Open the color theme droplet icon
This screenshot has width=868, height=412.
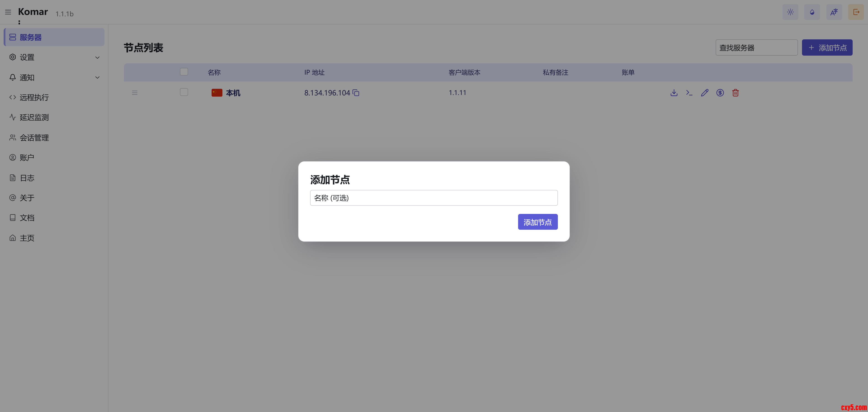pos(812,12)
